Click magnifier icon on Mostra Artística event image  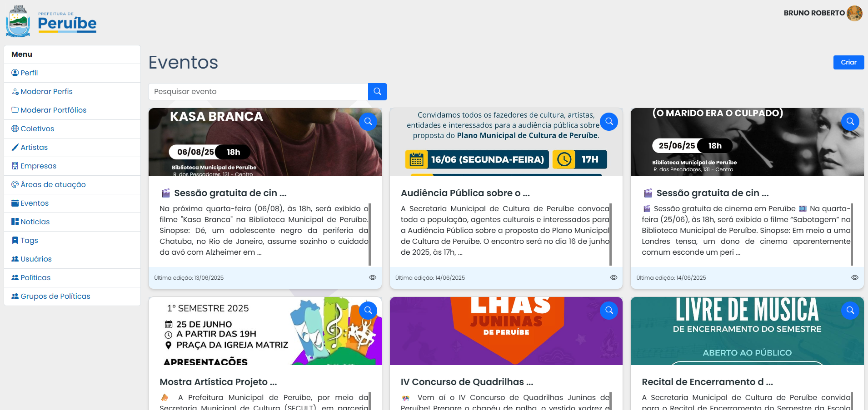(368, 311)
